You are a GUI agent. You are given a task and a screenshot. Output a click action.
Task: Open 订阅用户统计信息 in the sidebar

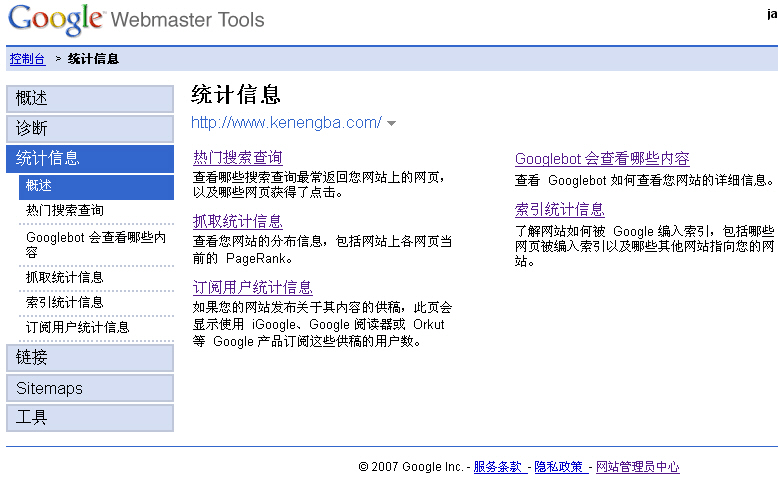(x=77, y=328)
